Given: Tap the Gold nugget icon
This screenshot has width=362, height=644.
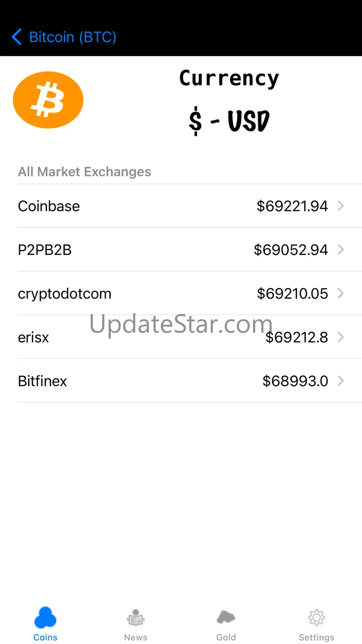Looking at the screenshot, I should pyautogui.click(x=226, y=618).
